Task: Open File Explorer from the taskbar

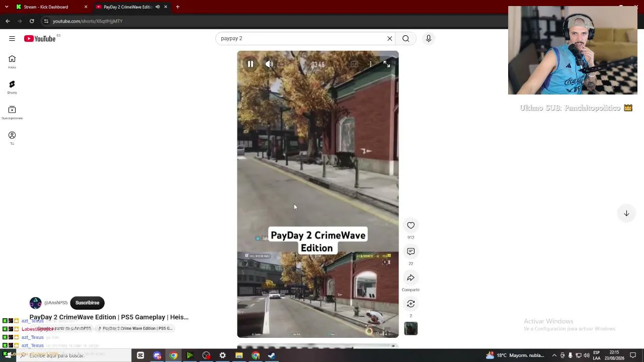Action: click(x=239, y=355)
